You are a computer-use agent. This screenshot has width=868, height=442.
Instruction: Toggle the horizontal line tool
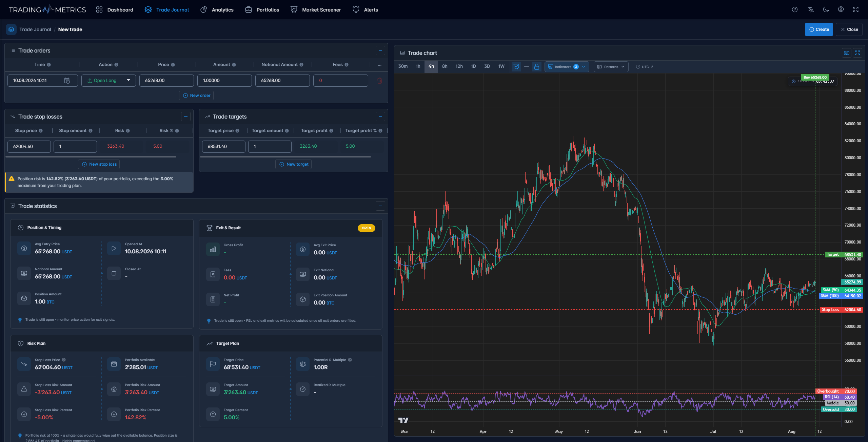coord(527,67)
